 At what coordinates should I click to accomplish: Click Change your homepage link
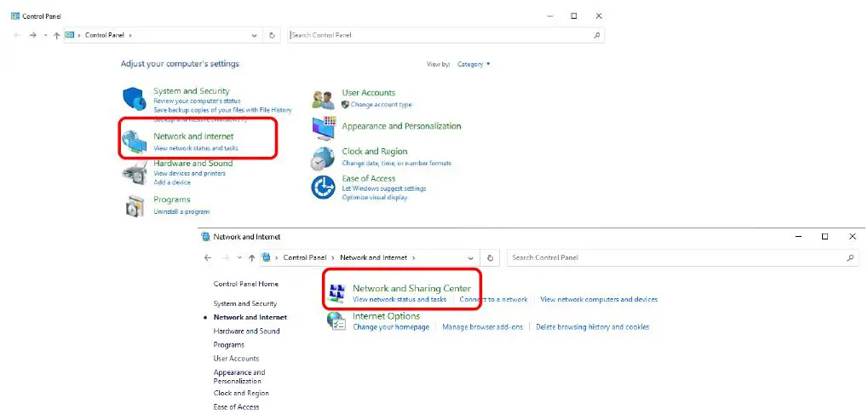click(391, 327)
